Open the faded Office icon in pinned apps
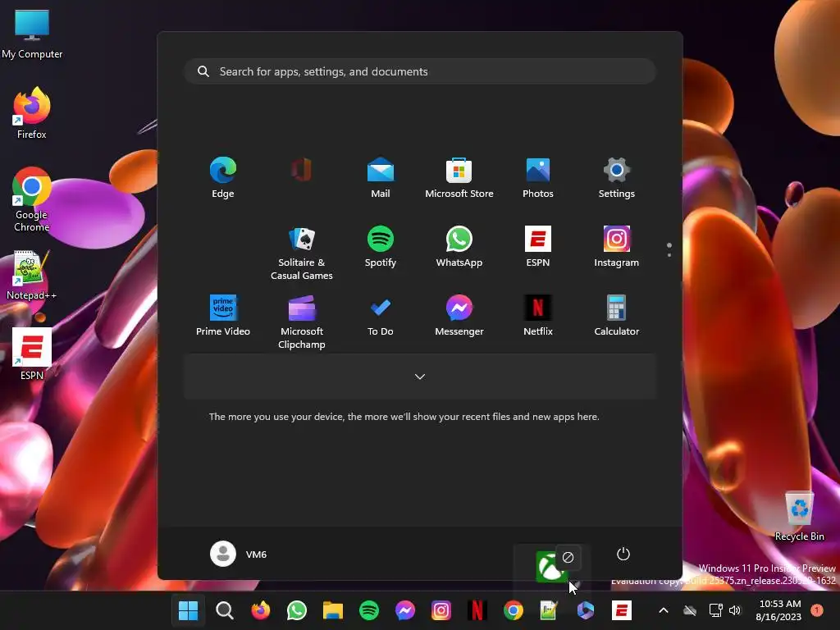The height and width of the screenshot is (630, 840). [x=301, y=170]
